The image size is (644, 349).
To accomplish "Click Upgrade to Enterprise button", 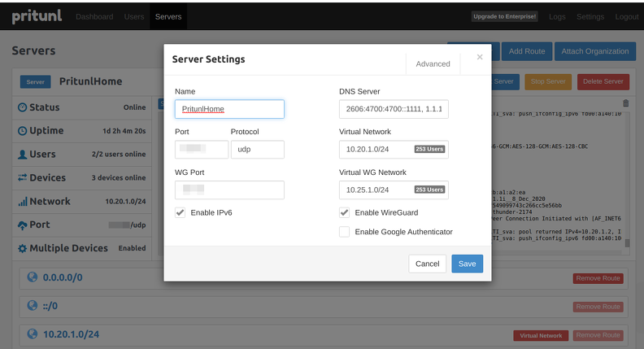I will pos(504,16).
